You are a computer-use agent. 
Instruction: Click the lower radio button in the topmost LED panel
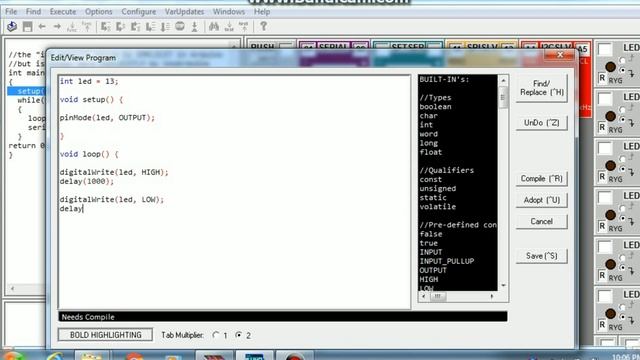622,70
